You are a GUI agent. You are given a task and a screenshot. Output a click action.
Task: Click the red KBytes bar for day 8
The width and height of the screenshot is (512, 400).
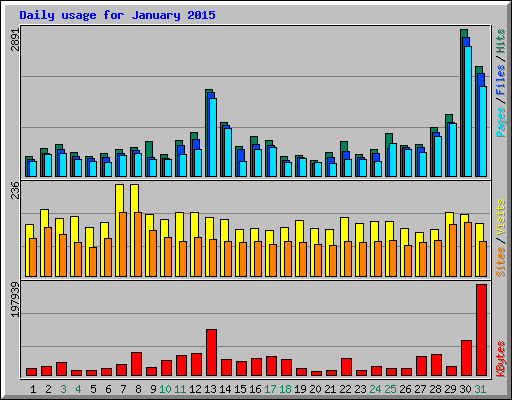click(136, 364)
